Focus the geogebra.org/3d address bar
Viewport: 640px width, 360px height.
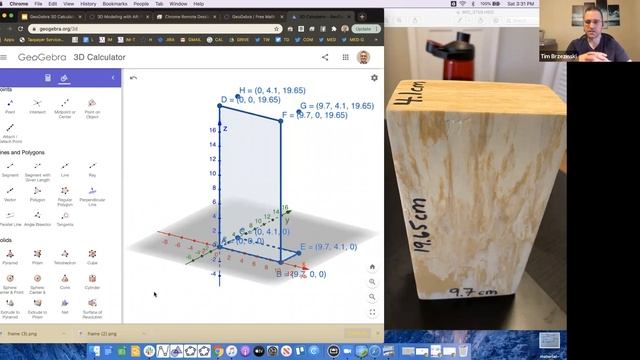[155, 29]
